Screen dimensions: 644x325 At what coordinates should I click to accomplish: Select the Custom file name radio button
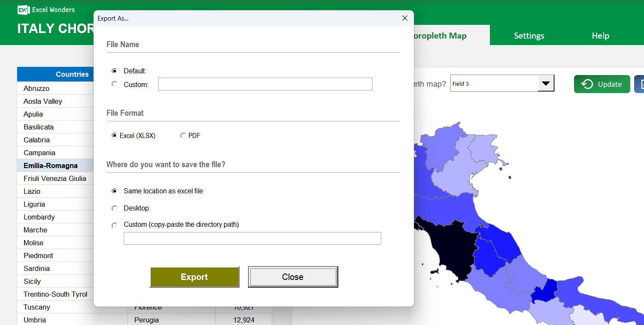click(114, 84)
